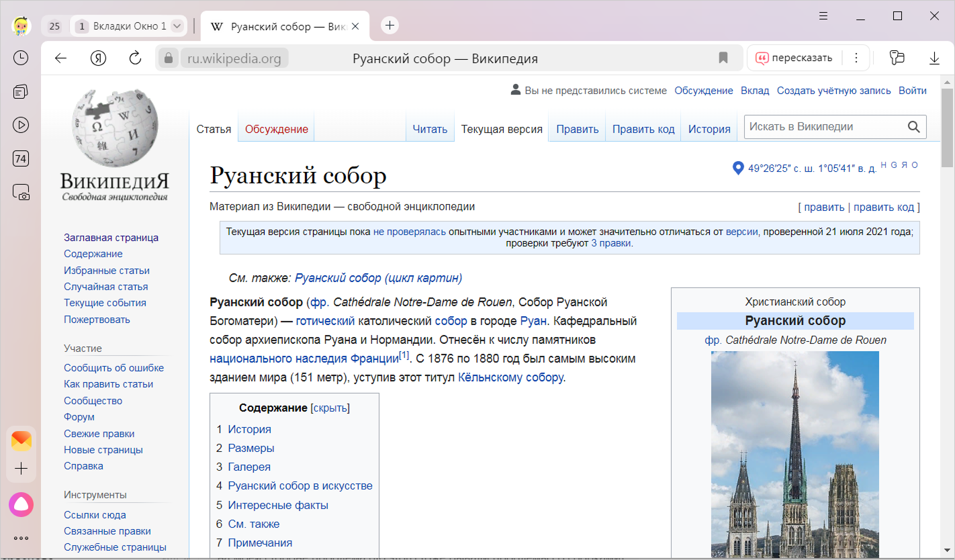Click the search magnifier icon in Wikipedia

pyautogui.click(x=913, y=127)
